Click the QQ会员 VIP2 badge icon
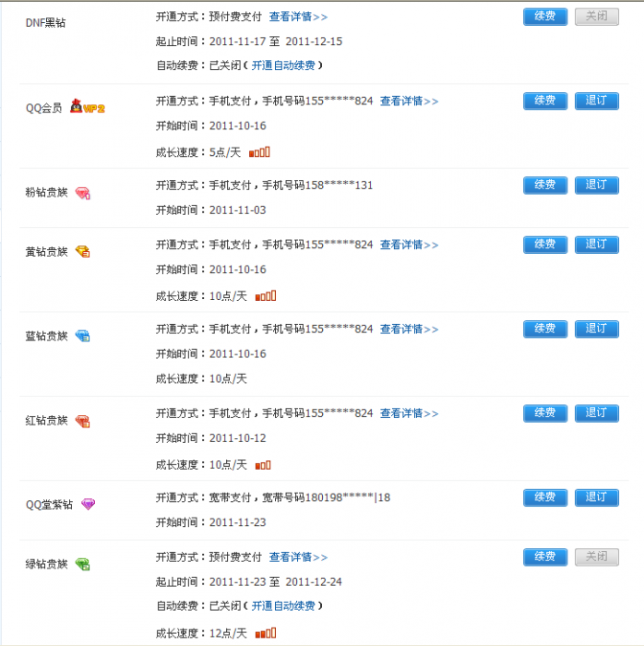 point(88,107)
